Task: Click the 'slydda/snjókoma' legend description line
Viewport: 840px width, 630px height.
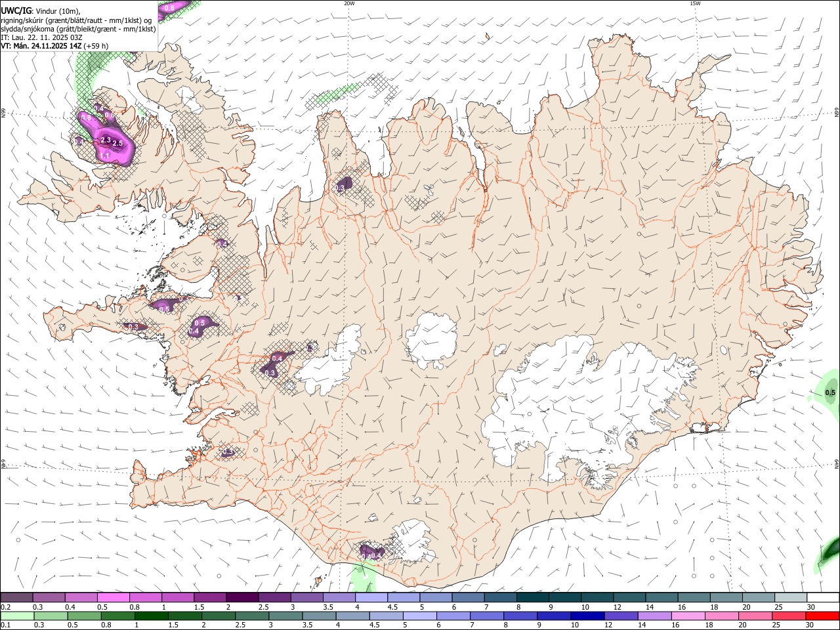Action: [78, 29]
